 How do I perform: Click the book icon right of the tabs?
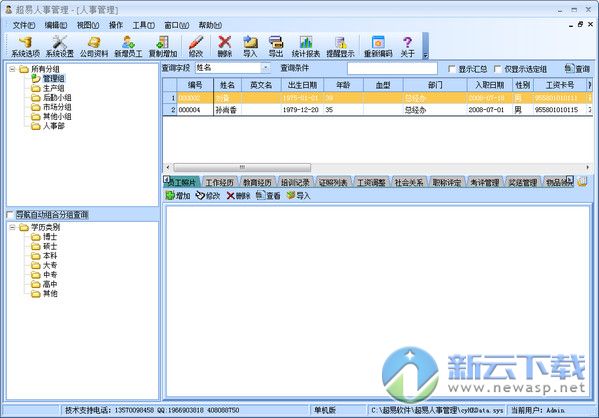(582, 182)
